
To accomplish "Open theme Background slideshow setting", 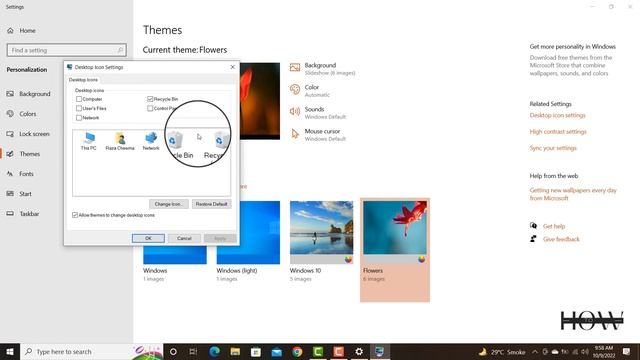I will tap(322, 69).
